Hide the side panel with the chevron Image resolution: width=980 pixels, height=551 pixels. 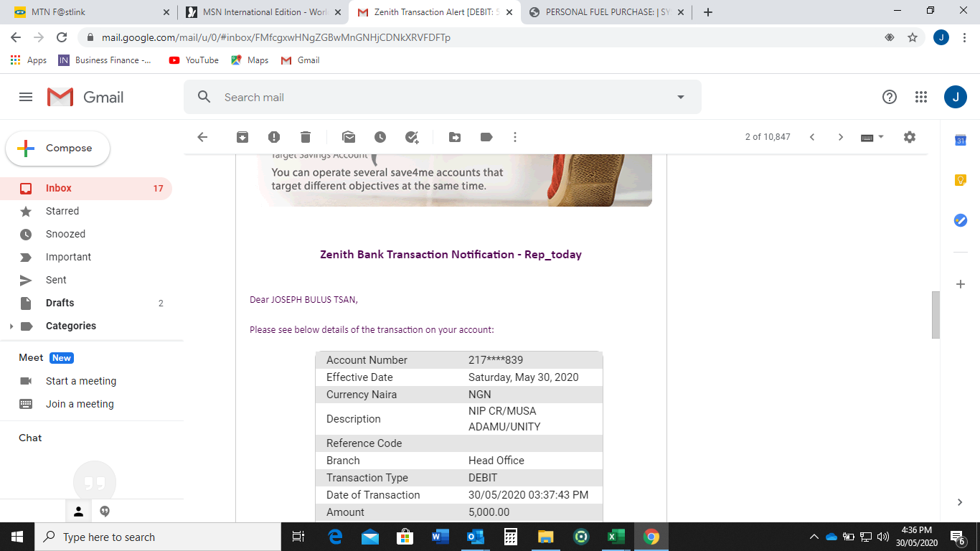point(961,502)
